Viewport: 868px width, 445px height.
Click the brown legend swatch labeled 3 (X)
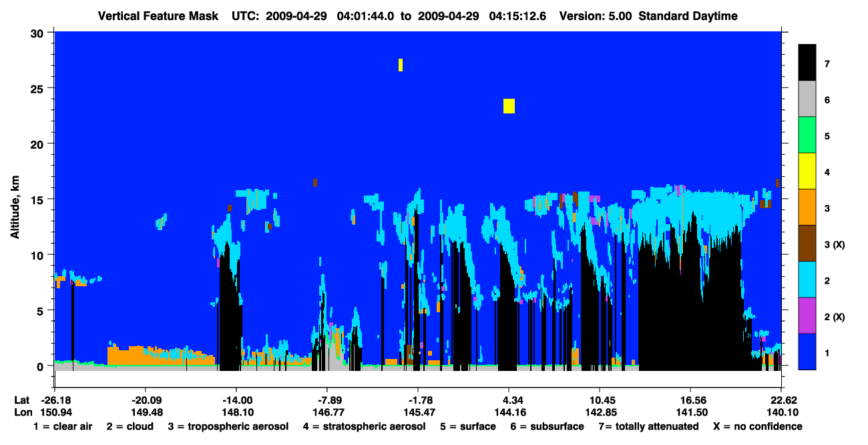click(807, 244)
